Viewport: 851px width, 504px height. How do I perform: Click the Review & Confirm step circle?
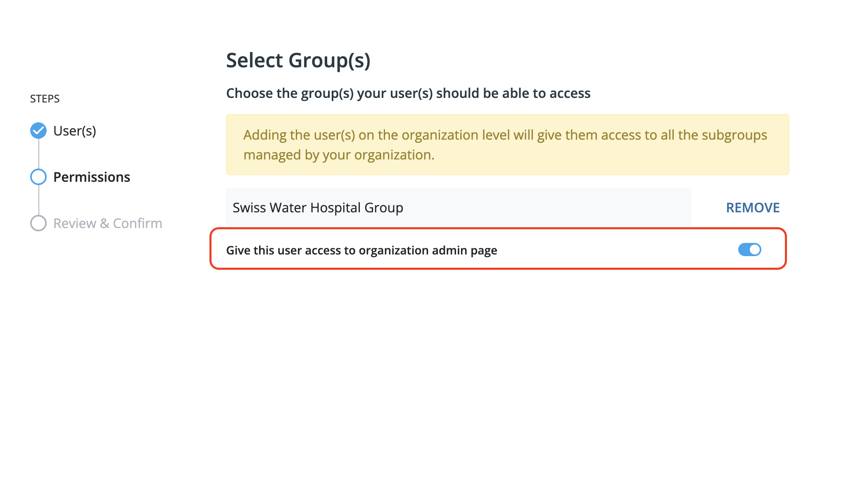[38, 223]
